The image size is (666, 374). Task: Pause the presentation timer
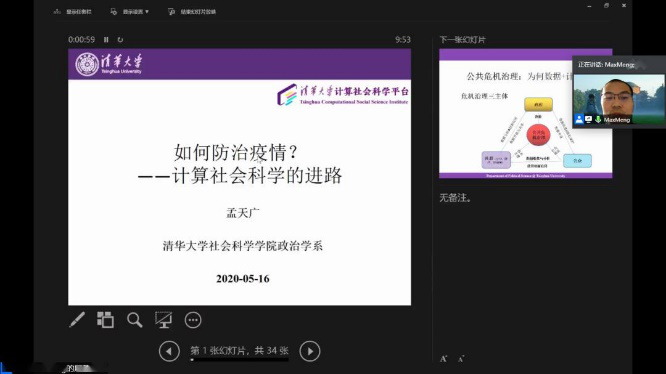pyautogui.click(x=106, y=39)
